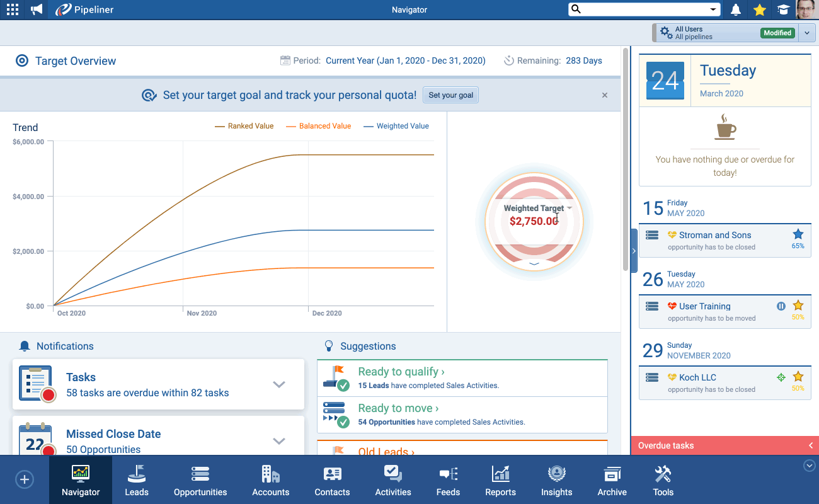Click the blue star on Stroman and Sons
Screen dimensions: 819x504
click(798, 234)
